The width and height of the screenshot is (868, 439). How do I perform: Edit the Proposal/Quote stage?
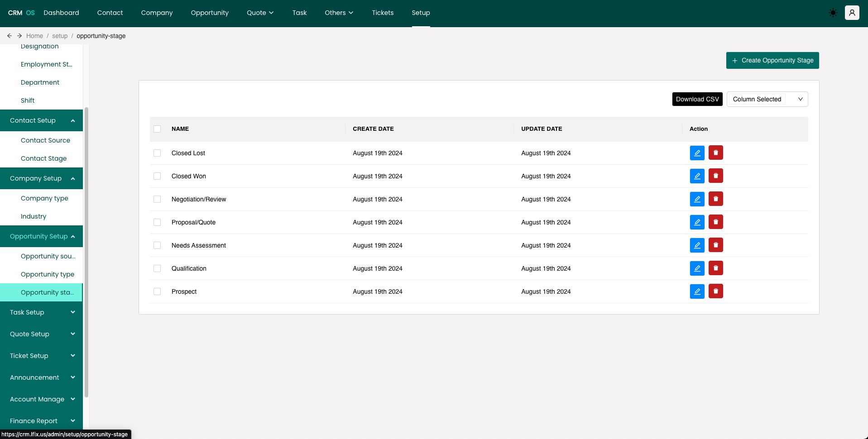[x=697, y=222]
